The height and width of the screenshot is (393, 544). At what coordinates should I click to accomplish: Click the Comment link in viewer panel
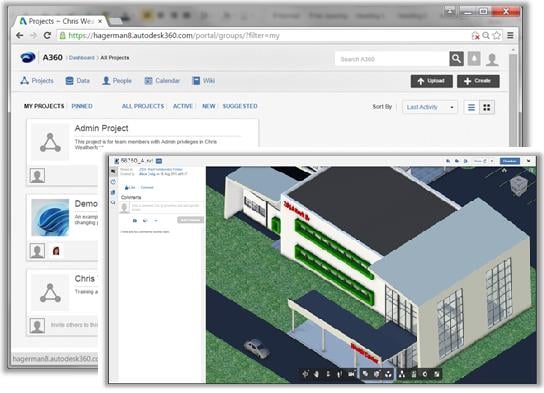tap(147, 188)
